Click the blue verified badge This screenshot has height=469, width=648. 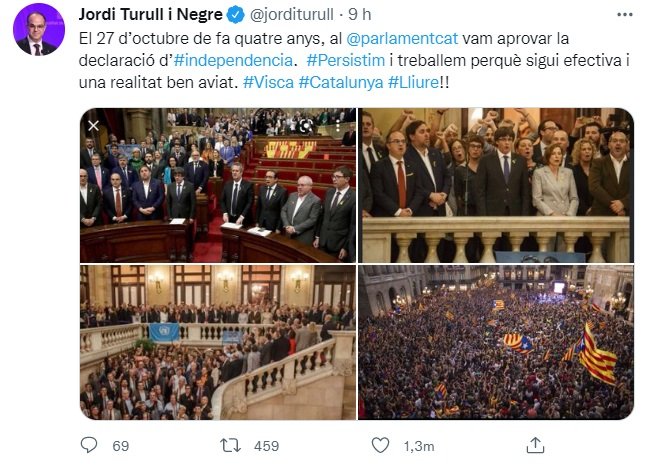(236, 15)
